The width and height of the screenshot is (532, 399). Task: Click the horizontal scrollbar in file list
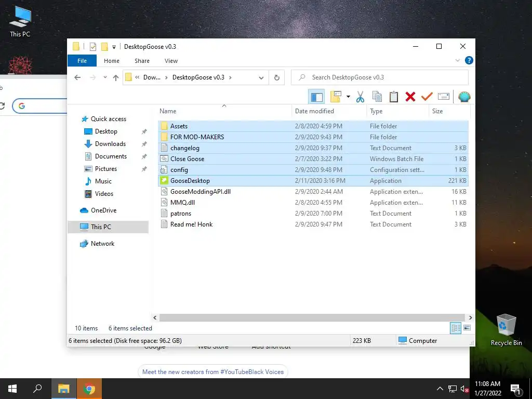click(x=312, y=317)
